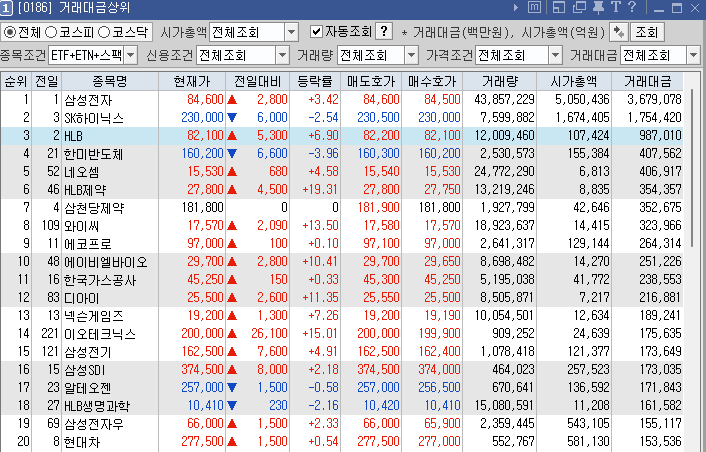Screen dimensions: 706x452
Task: Click 삼성전자 trading value 3,679,078
Action: [x=654, y=99]
